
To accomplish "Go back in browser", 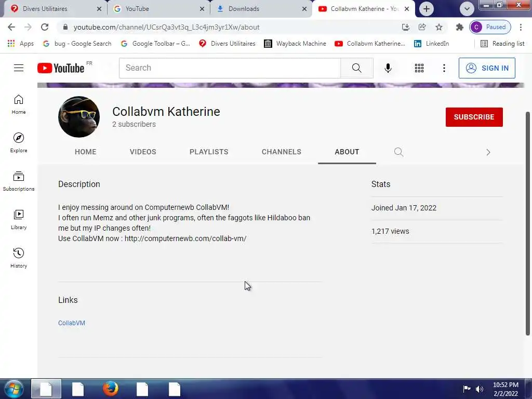I will point(11,27).
